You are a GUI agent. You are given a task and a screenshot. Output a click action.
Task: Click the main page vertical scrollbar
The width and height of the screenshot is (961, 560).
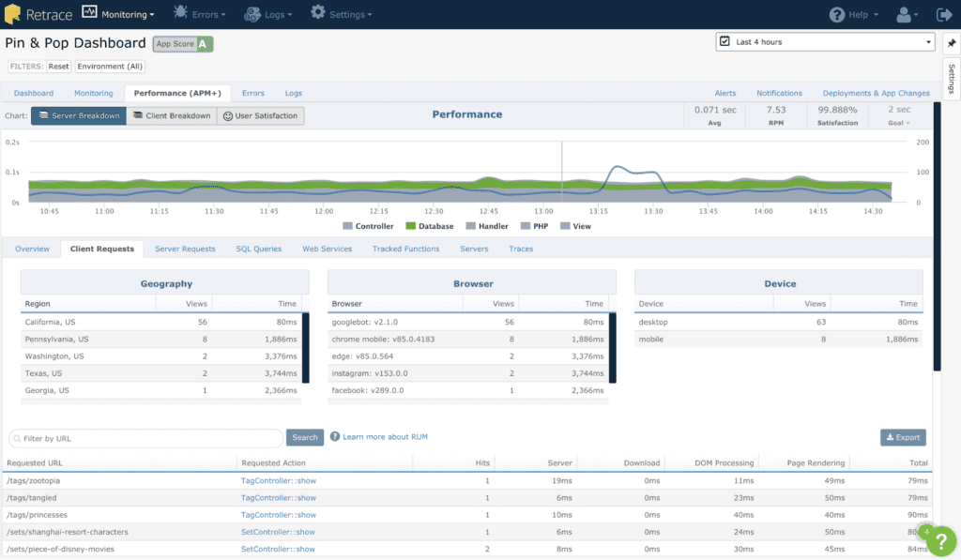(x=938, y=236)
